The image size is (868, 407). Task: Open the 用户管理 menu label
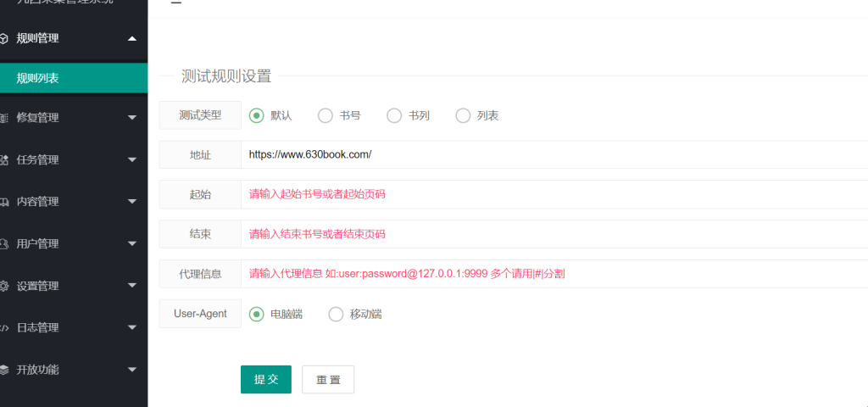[37, 243]
